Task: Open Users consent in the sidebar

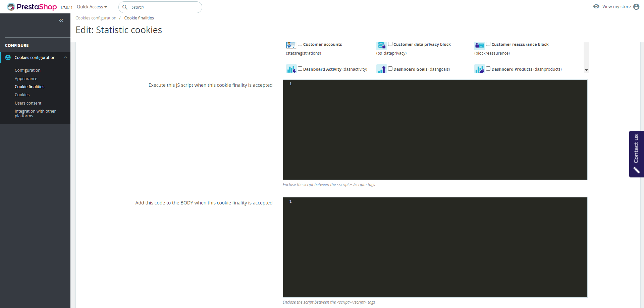Action: (x=28, y=103)
